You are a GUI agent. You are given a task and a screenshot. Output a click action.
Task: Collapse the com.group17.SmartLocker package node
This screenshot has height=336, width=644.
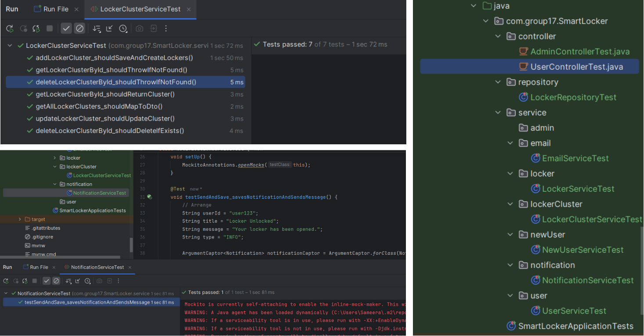[485, 21]
